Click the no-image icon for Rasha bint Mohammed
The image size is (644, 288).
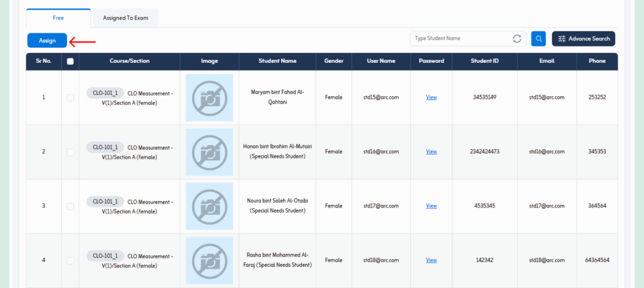[x=209, y=260]
